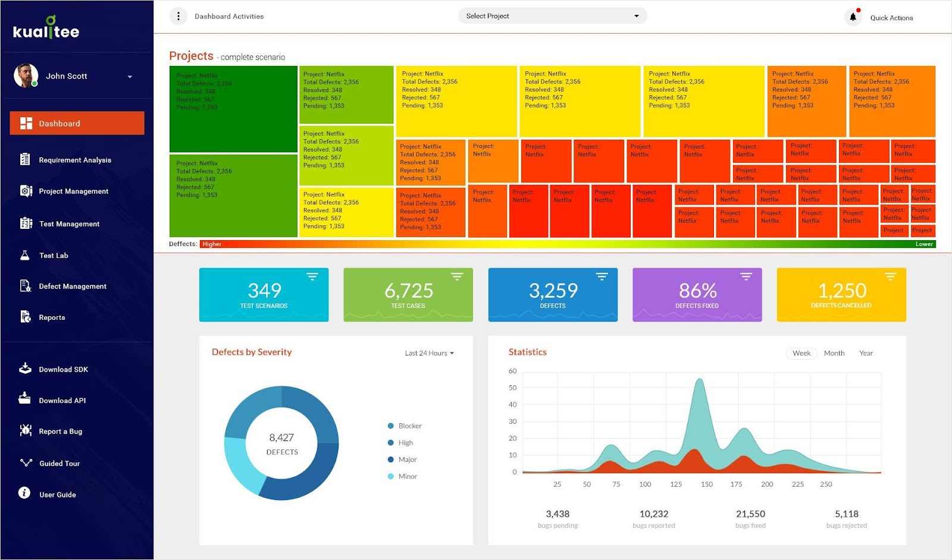The width and height of the screenshot is (952, 560).
Task: Open the 1,250 Defects Cancelled card
Action: [841, 295]
